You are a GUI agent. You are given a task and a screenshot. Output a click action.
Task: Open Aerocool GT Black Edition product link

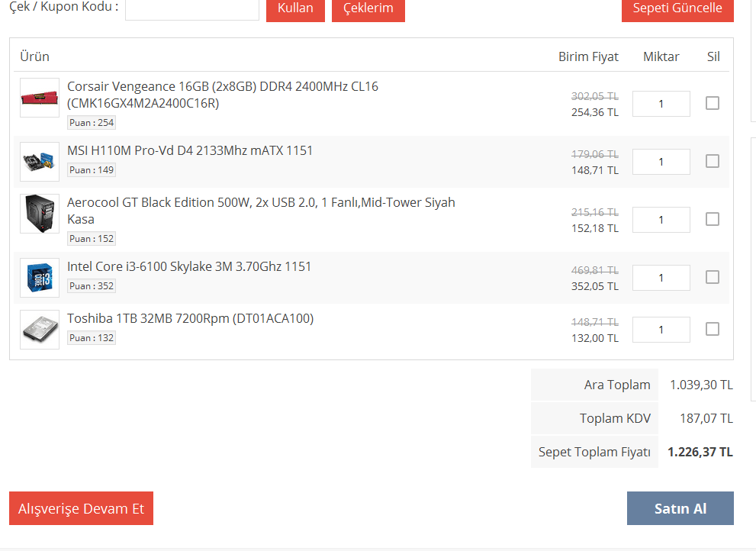coord(261,211)
